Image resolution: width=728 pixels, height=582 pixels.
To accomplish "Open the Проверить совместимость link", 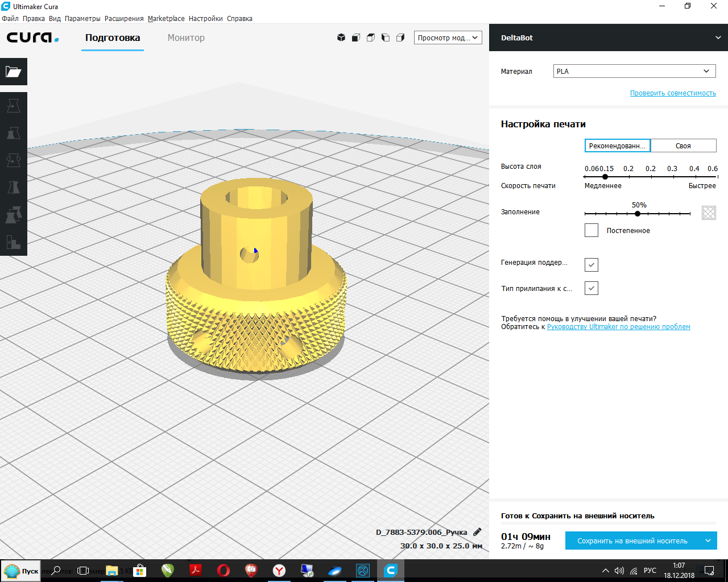I will [x=673, y=93].
